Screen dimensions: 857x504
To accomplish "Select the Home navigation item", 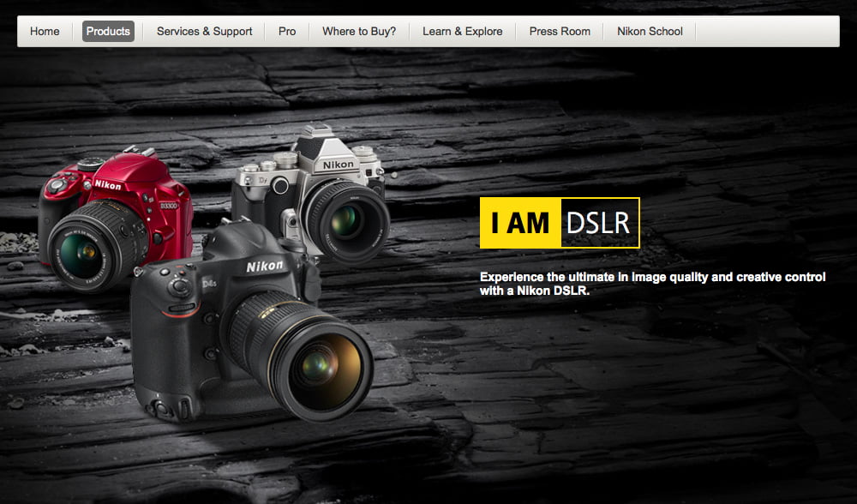I will point(44,31).
